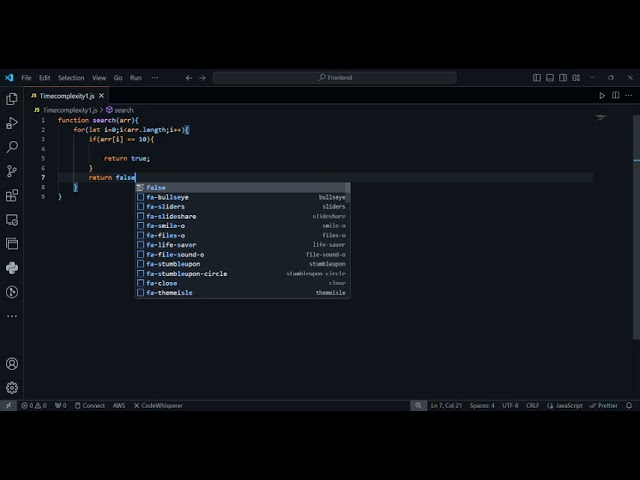The height and width of the screenshot is (480, 640).
Task: Run the code with the play icon
Action: click(x=602, y=96)
